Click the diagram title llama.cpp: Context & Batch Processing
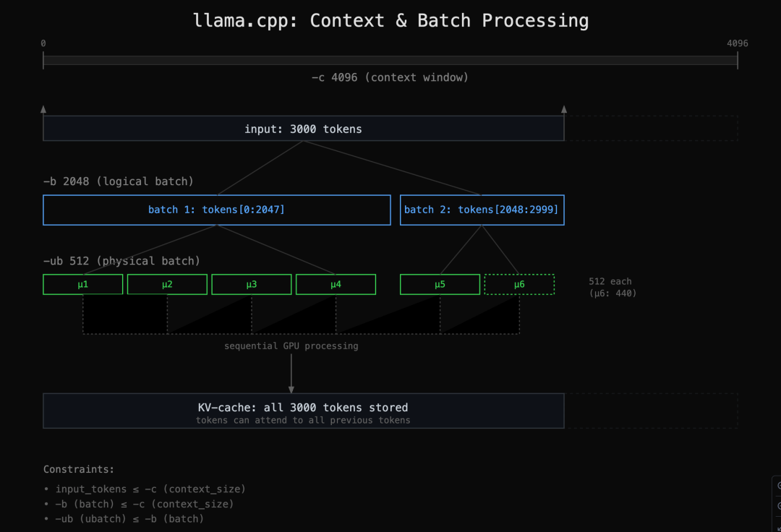The image size is (781, 532). (390, 20)
